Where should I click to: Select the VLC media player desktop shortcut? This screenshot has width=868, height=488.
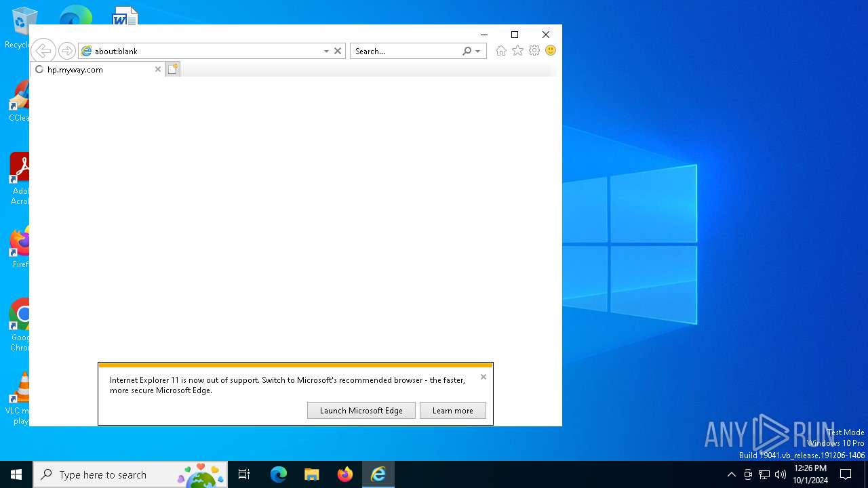18,399
